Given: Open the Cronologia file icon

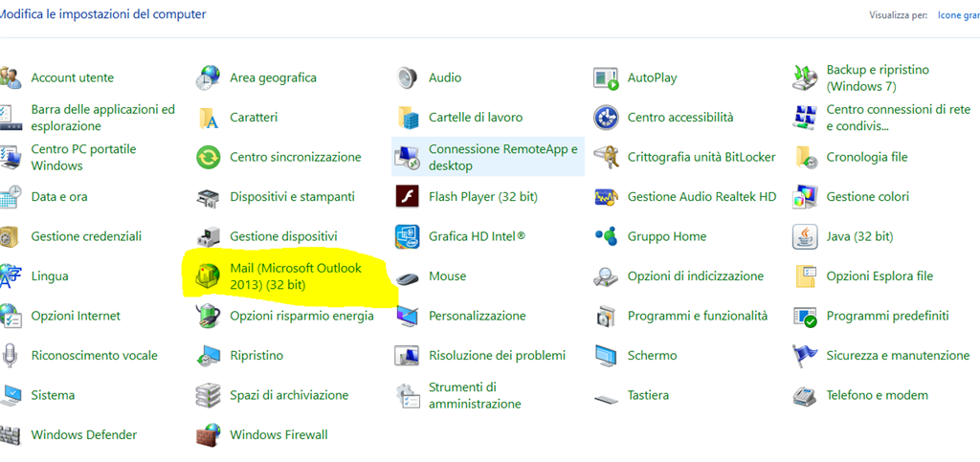Looking at the screenshot, I should pos(805,157).
